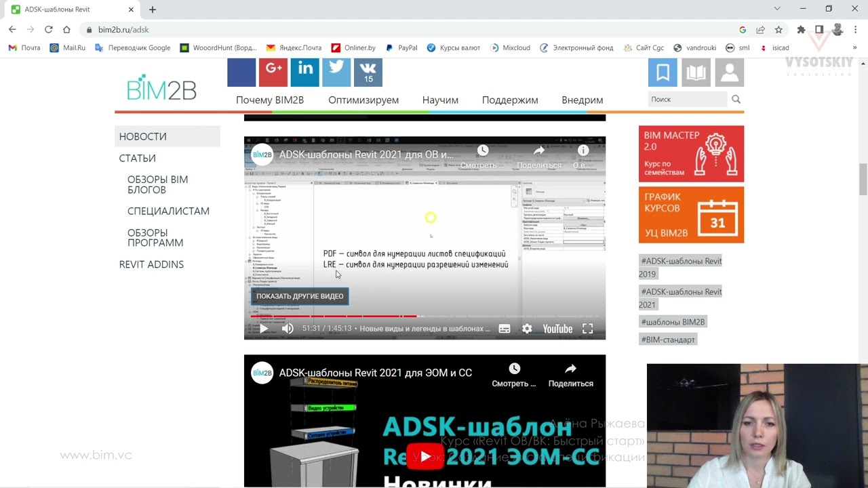Click the share page icon in address bar
This screenshot has width=868, height=488.
tap(761, 30)
